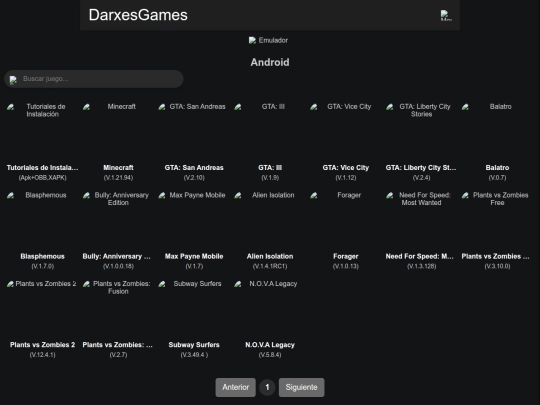This screenshot has width=540, height=405.
Task: Select page 1 in pagination
Action: [267, 387]
